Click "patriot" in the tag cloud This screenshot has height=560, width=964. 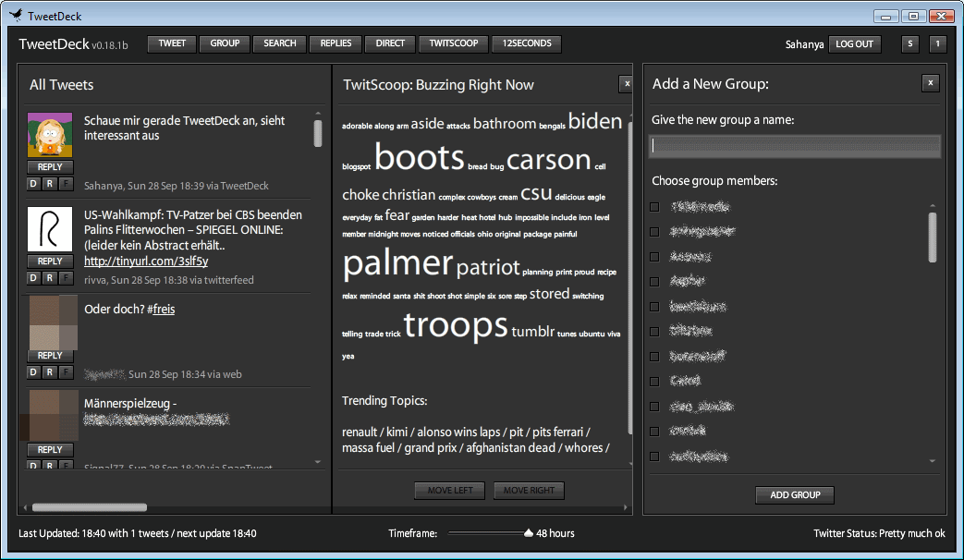tap(488, 267)
